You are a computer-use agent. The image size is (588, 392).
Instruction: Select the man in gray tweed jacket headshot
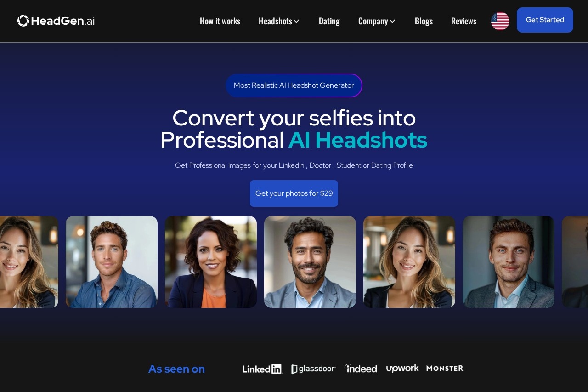509,262
